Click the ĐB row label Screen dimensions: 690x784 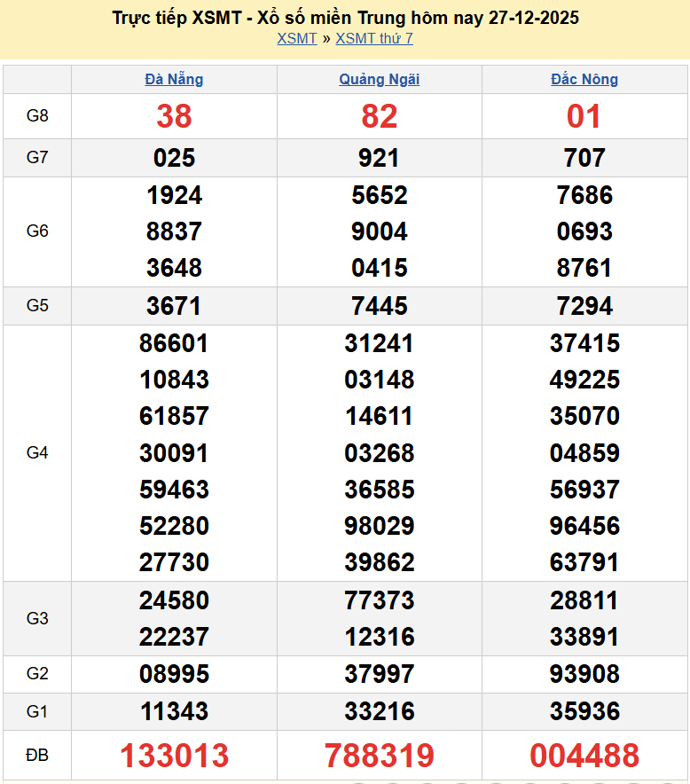(37, 756)
